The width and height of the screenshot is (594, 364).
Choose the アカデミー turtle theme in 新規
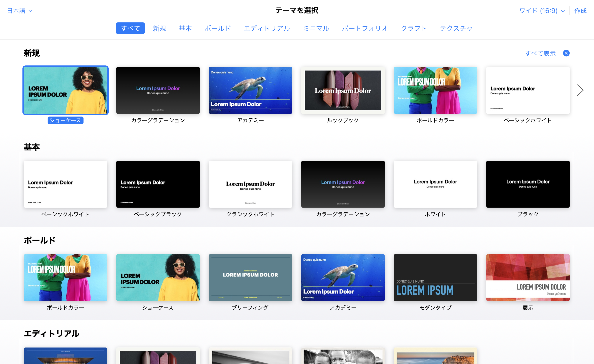[x=250, y=90]
